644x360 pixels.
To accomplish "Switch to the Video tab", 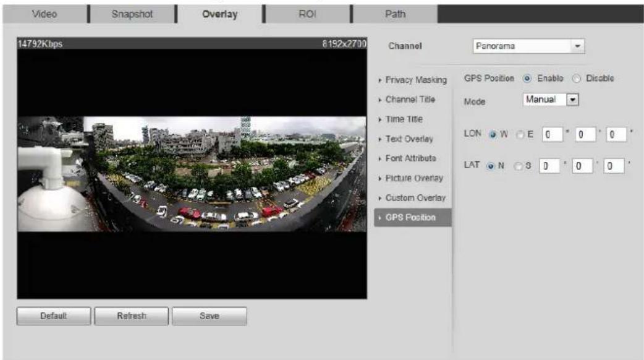I will (44, 14).
